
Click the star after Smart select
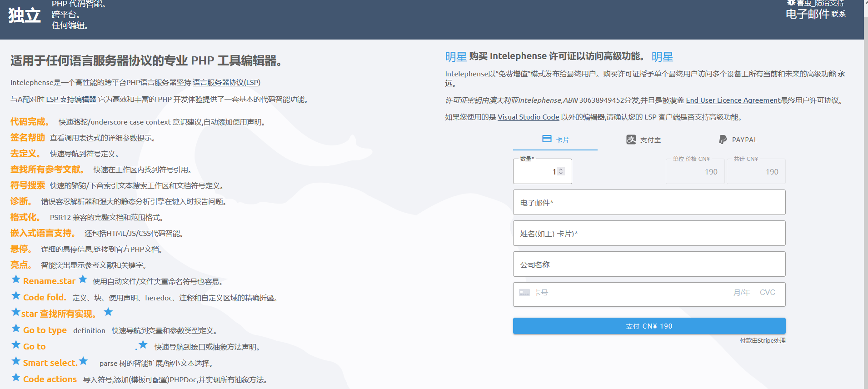point(83,361)
